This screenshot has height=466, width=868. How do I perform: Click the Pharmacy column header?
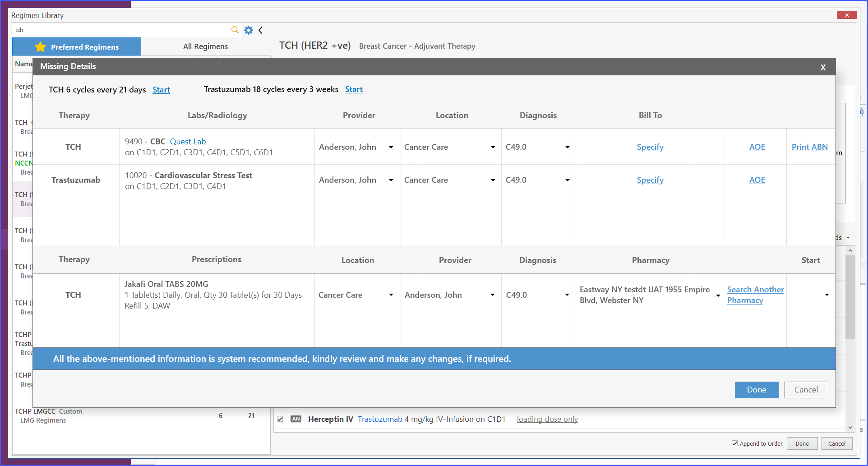[651, 260]
